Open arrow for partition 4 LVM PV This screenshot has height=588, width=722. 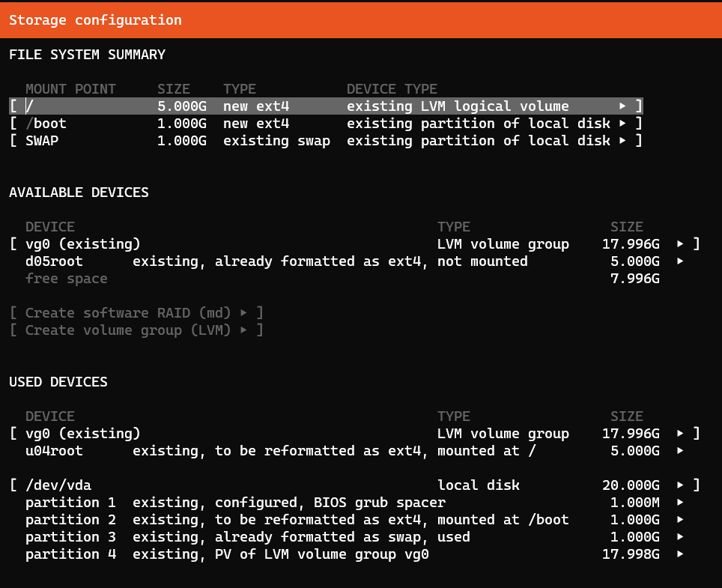click(x=680, y=554)
